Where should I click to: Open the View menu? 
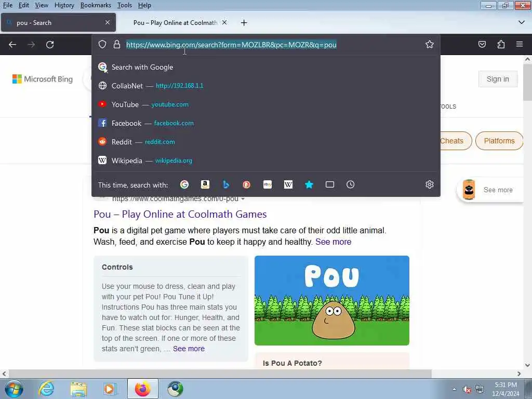click(42, 5)
